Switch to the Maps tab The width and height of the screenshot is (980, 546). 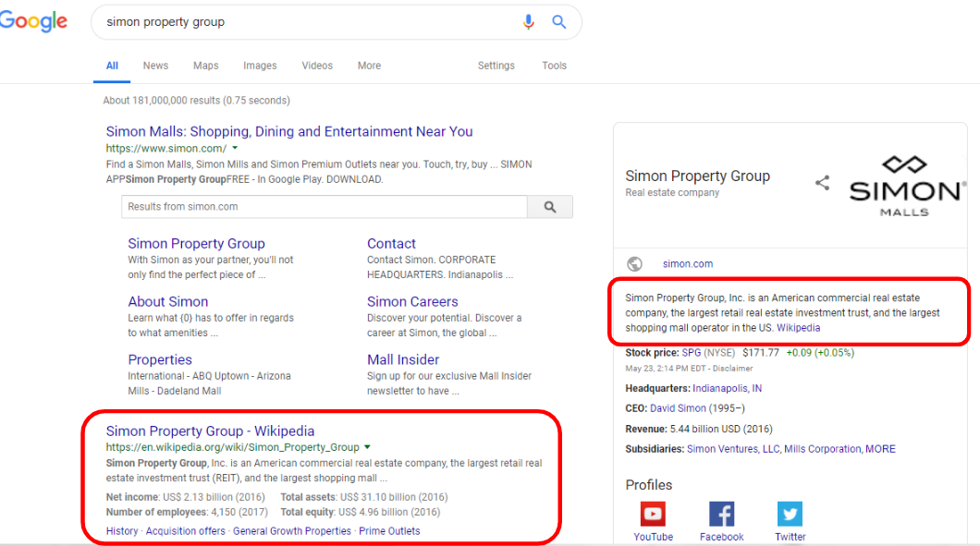pyautogui.click(x=205, y=66)
